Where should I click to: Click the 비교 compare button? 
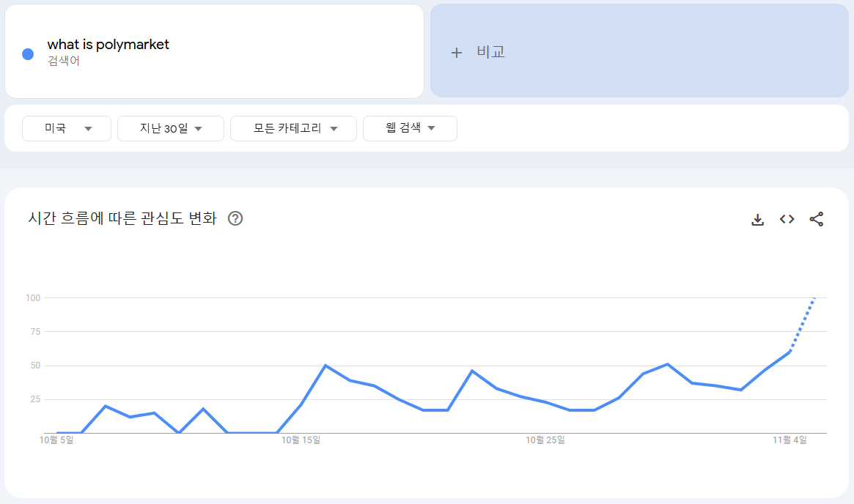pyautogui.click(x=490, y=52)
